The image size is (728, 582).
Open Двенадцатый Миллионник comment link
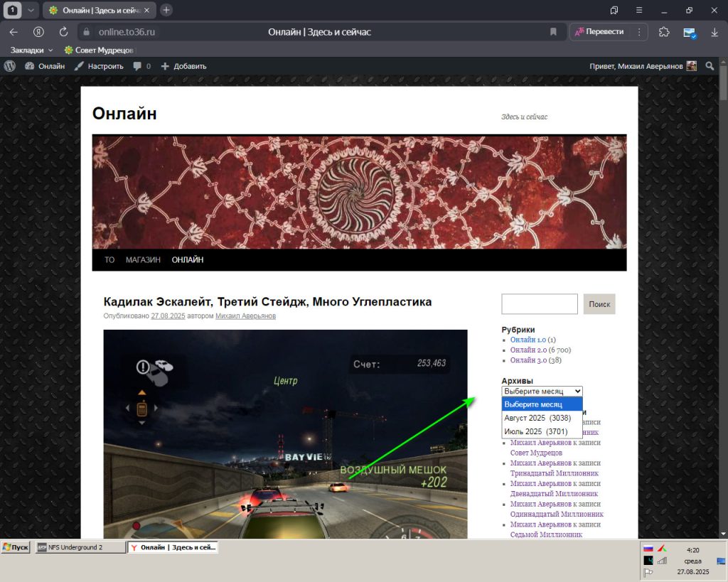[554, 494]
